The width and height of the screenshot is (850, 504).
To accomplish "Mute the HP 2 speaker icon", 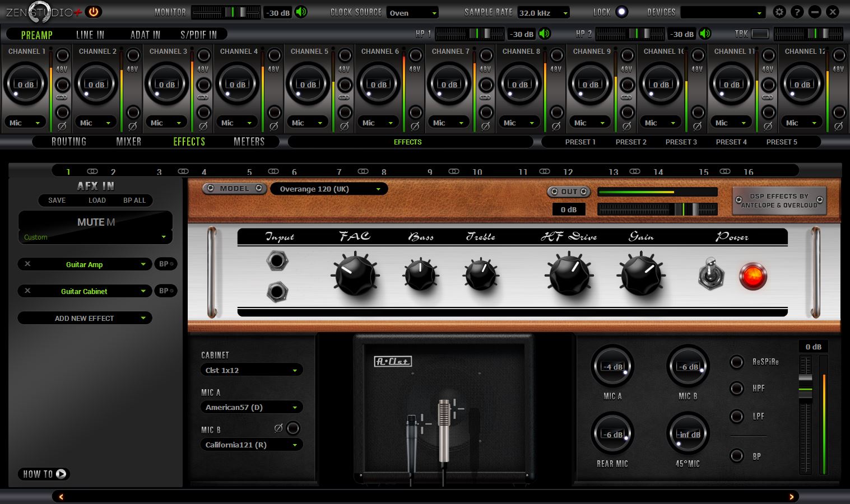I will point(705,34).
